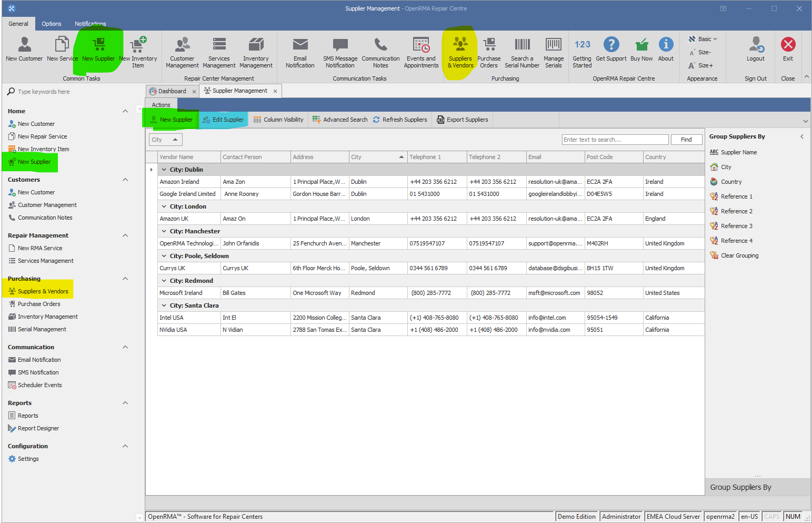Screen dimensions: 812x523
Task: Select the General ribbon tab
Action: tap(18, 24)
